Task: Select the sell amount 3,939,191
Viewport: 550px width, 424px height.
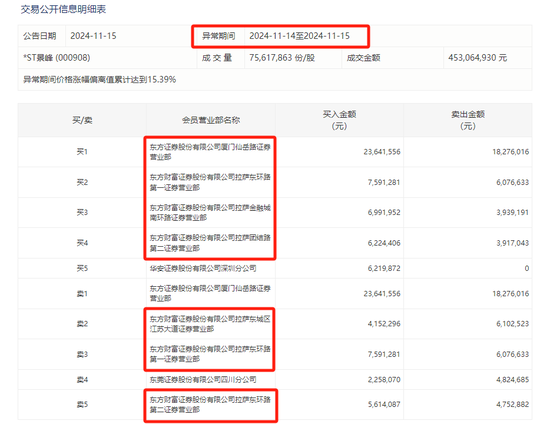Action: [512, 213]
